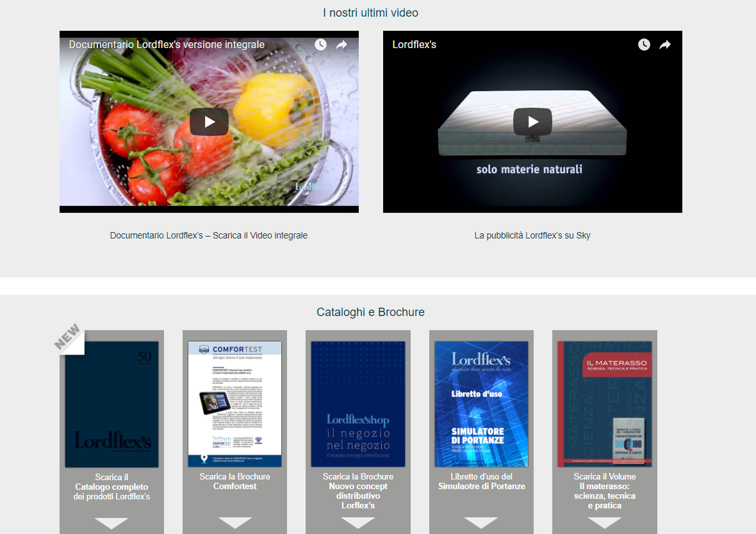The width and height of the screenshot is (756, 534).
Task: Open 'La pubblicità Lordflex's su Sky' link
Action: [x=532, y=235]
